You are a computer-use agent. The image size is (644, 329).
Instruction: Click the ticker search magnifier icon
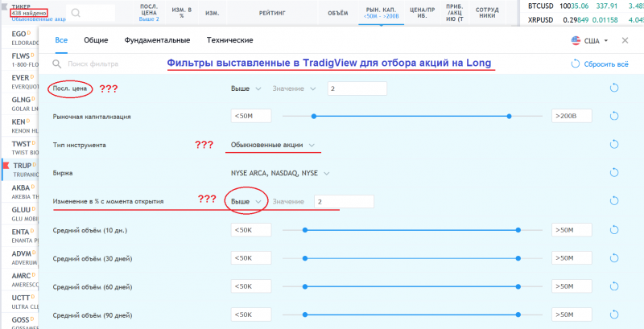coord(76,13)
